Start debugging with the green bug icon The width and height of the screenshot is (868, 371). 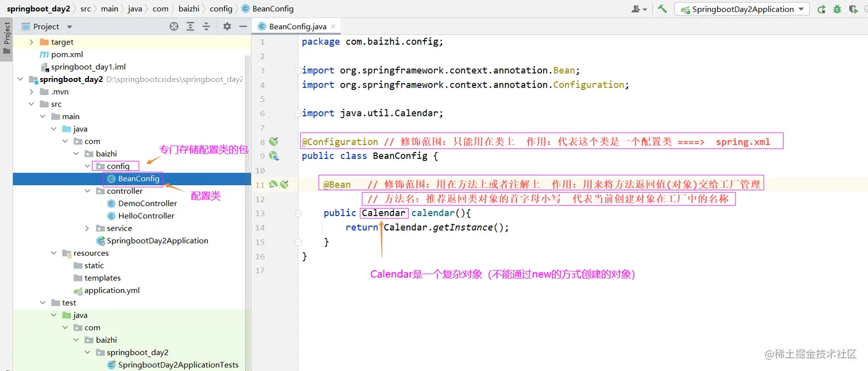pyautogui.click(x=837, y=9)
